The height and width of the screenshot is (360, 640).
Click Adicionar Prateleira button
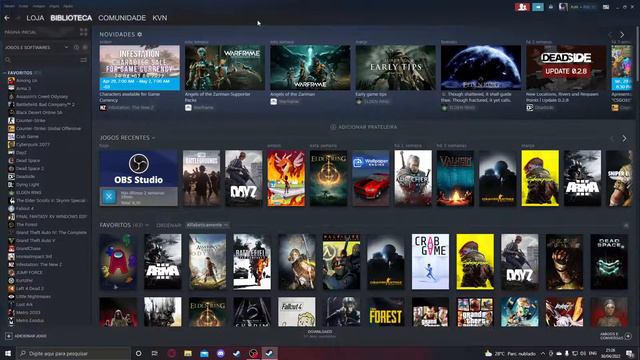(363, 127)
